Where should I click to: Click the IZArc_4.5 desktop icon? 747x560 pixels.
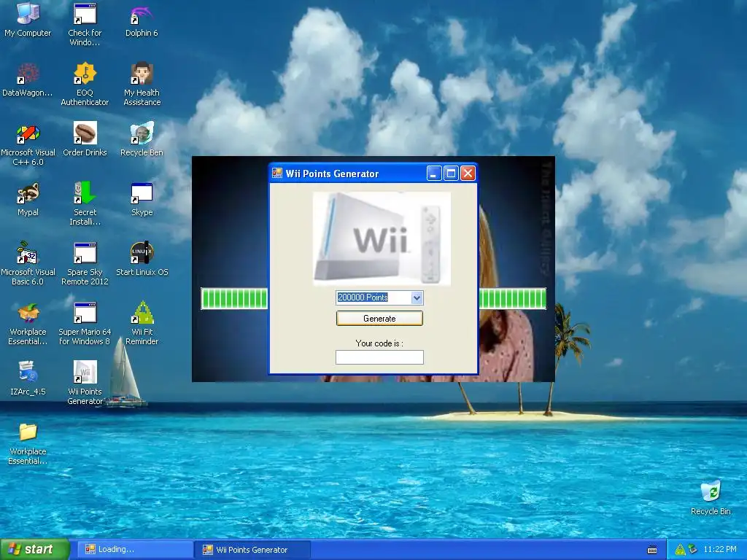point(28,378)
